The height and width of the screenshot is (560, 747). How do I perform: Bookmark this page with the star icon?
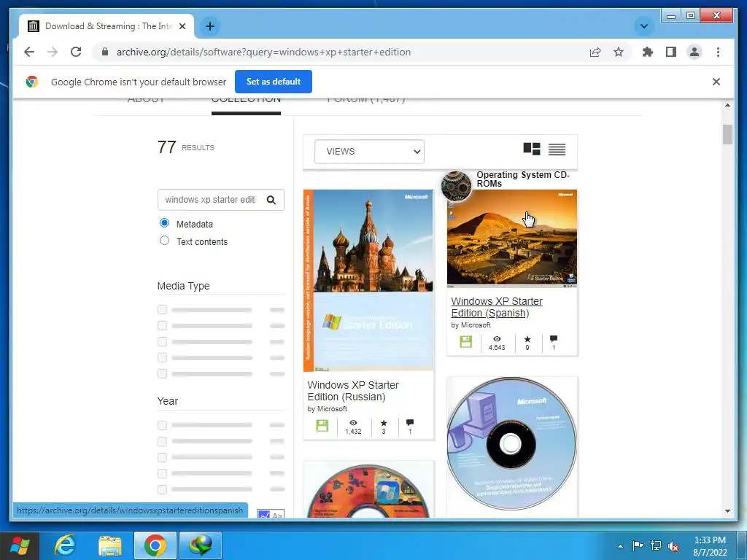click(x=619, y=52)
